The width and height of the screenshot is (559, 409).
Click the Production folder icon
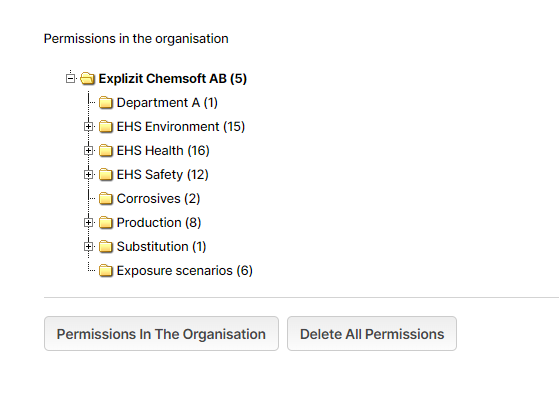(x=106, y=223)
